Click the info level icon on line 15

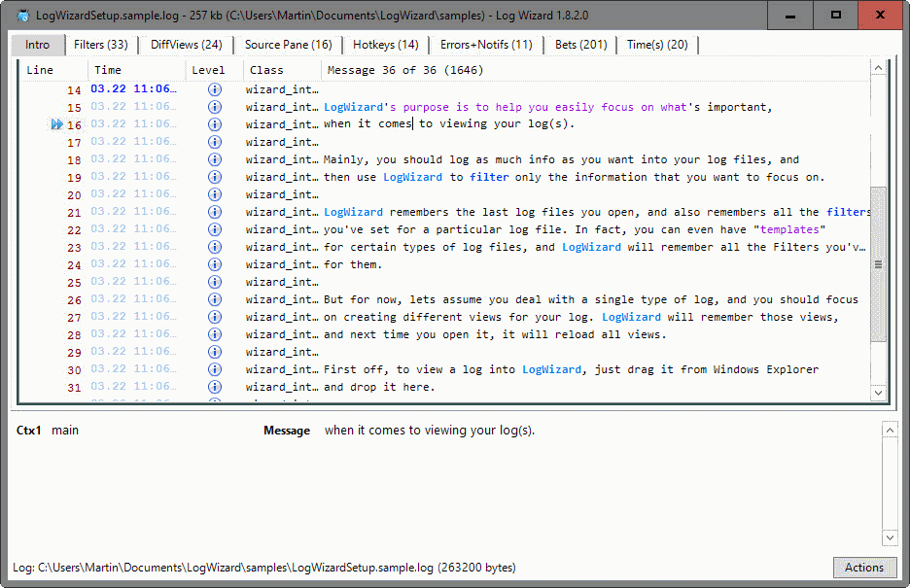click(215, 107)
